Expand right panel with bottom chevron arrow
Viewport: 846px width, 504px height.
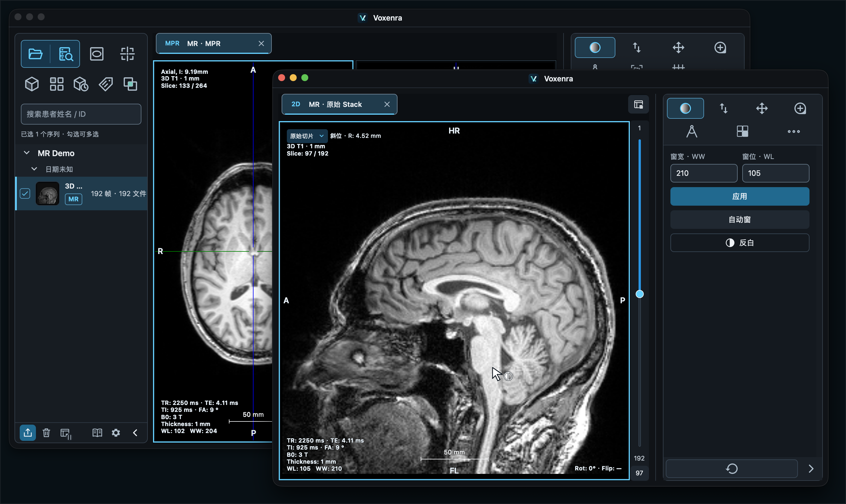point(811,469)
